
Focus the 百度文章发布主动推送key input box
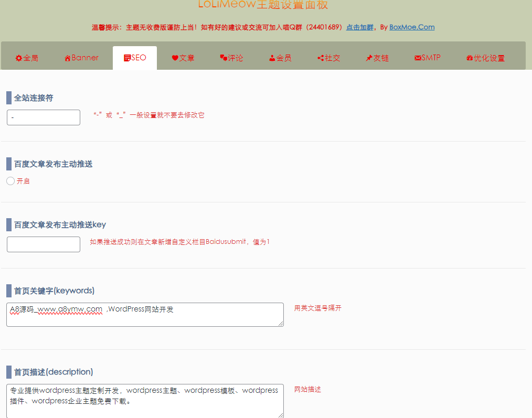click(x=43, y=244)
